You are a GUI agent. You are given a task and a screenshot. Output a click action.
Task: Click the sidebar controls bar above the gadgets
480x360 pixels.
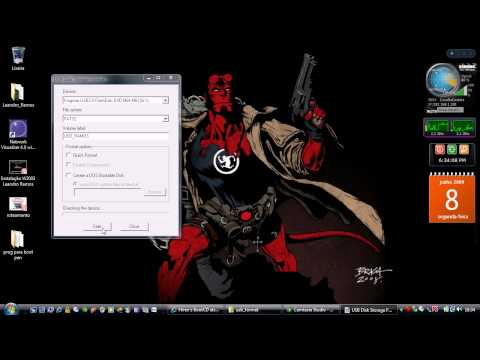coord(461,53)
